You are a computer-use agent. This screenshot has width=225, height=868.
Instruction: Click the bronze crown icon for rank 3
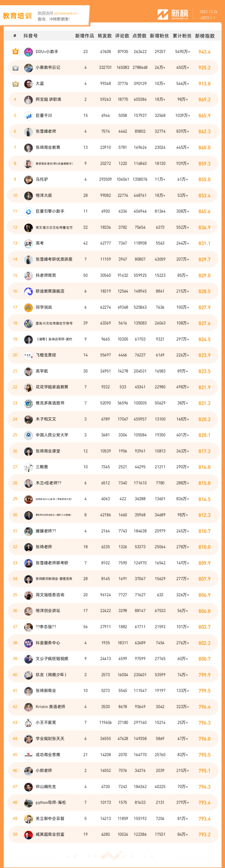click(x=15, y=84)
